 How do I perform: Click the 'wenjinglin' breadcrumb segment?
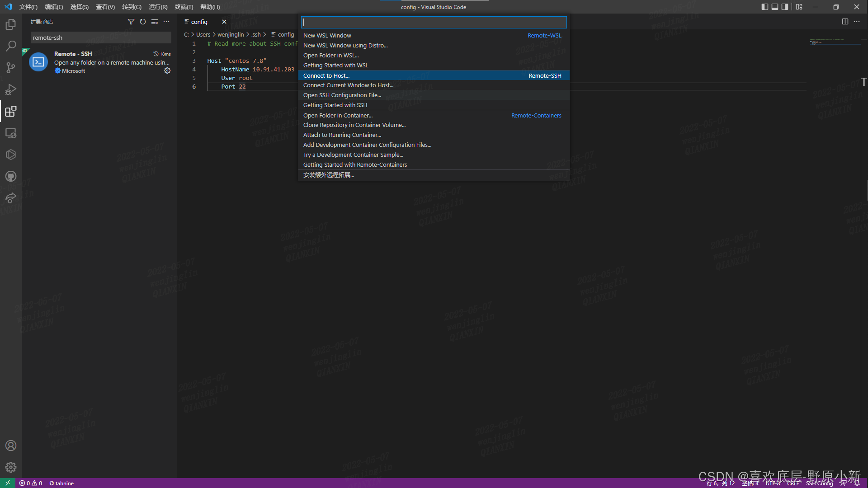(x=231, y=34)
